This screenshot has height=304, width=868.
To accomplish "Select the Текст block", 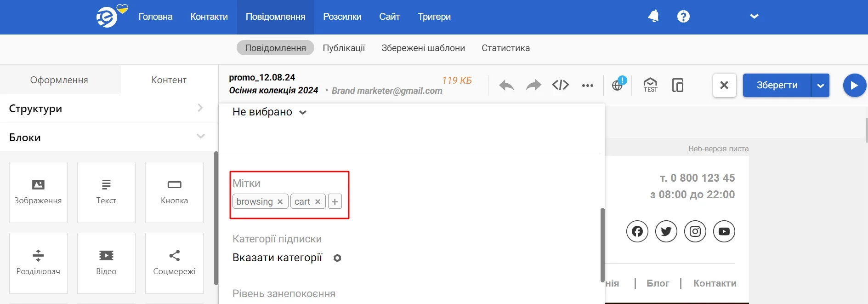I will click(x=106, y=192).
